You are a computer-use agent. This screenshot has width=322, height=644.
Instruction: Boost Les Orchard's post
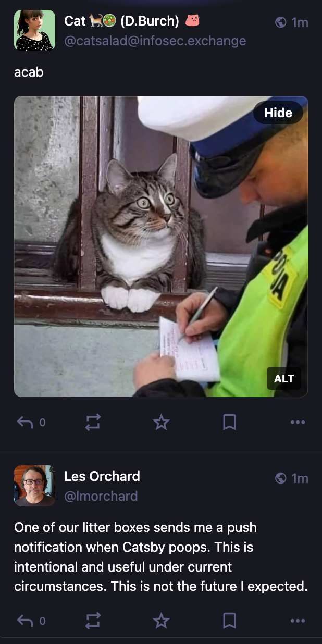pos(93,621)
